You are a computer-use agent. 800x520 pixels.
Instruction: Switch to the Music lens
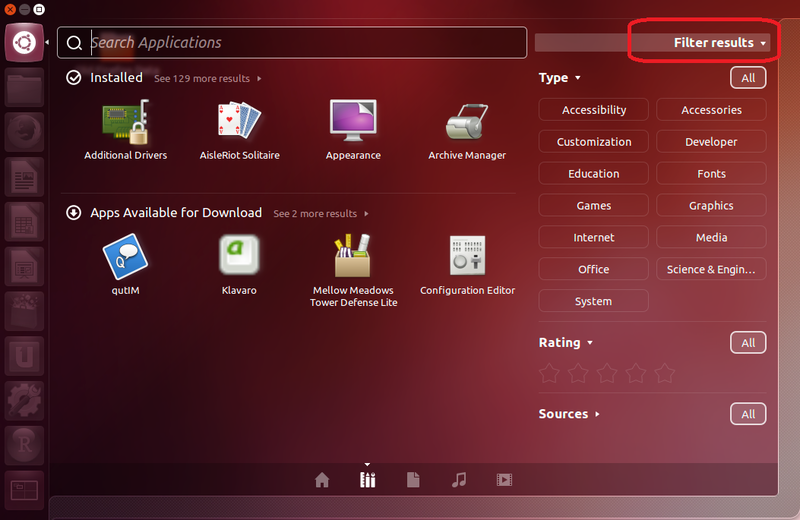(459, 480)
